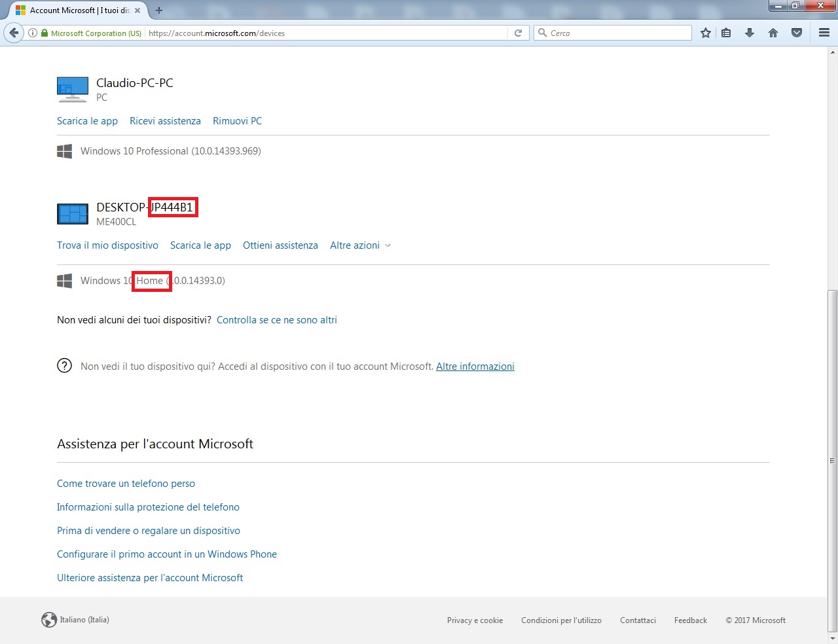Open Scarica le app for DESKTOP device
Screen dimensions: 838x644
200,245
